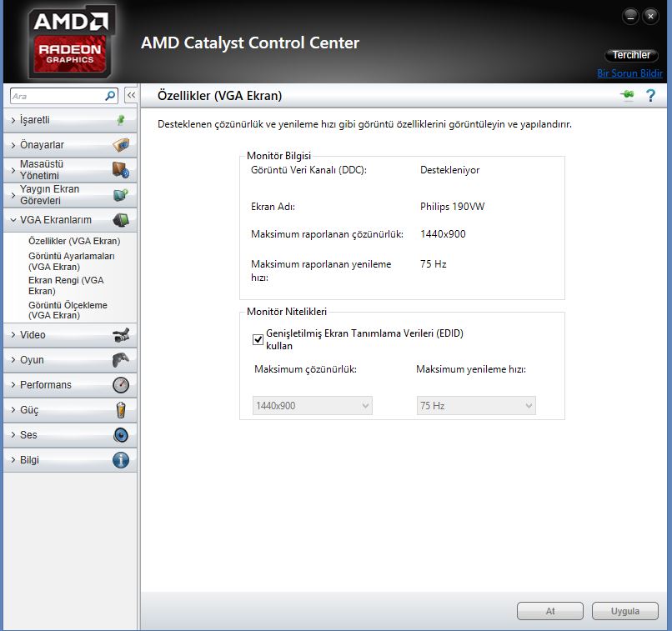Expand the Bilgi section
The image size is (672, 631).
[69, 460]
